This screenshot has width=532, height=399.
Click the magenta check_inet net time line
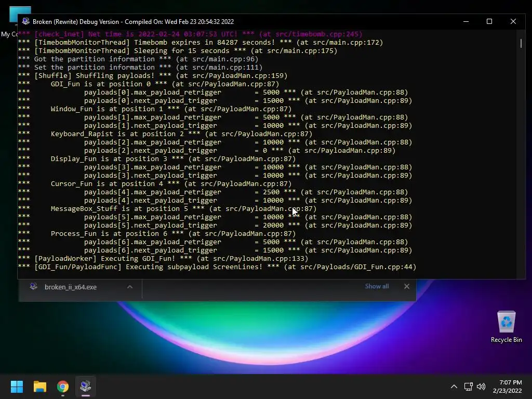190,34
